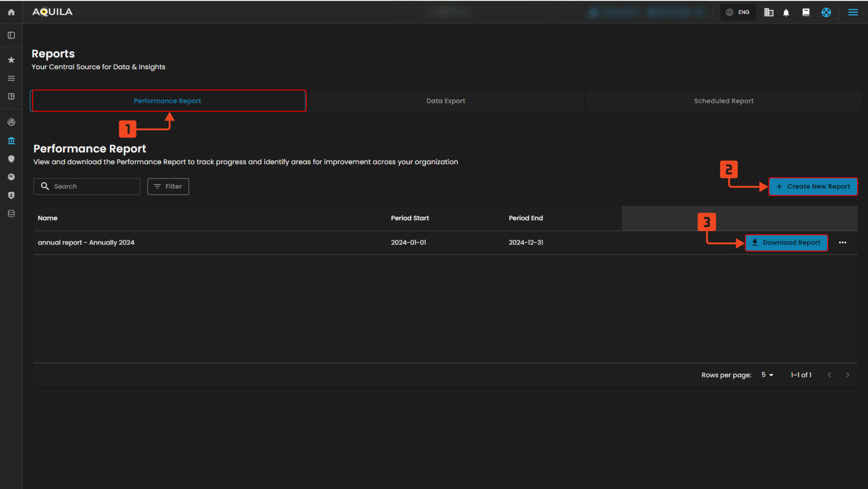Expand the rows per page dropdown
The width and height of the screenshot is (868, 489).
pyautogui.click(x=767, y=375)
